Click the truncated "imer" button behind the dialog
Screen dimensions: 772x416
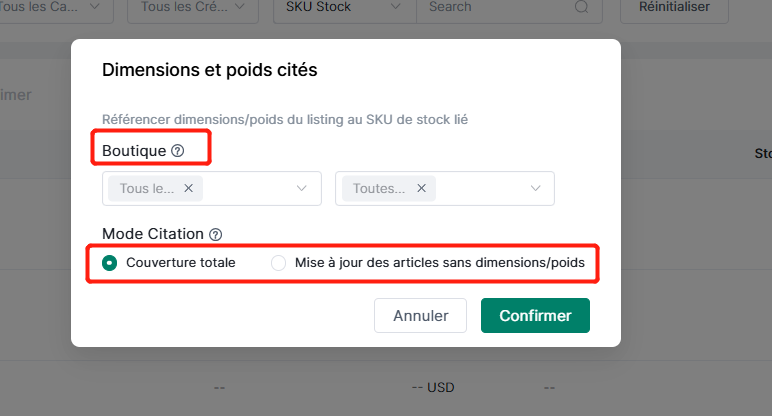(16, 95)
